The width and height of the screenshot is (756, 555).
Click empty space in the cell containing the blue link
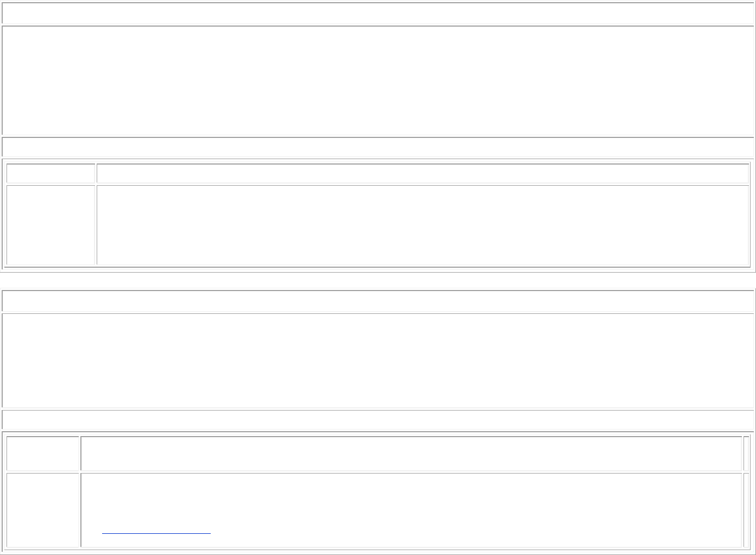click(x=411, y=500)
